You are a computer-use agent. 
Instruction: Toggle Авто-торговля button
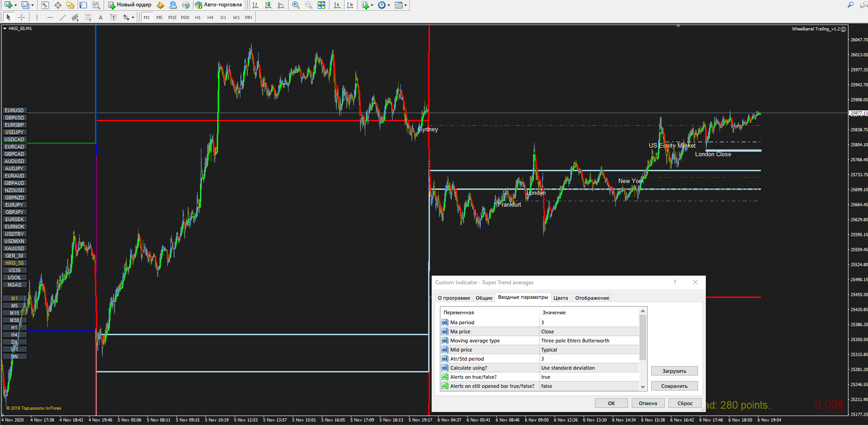click(x=219, y=5)
